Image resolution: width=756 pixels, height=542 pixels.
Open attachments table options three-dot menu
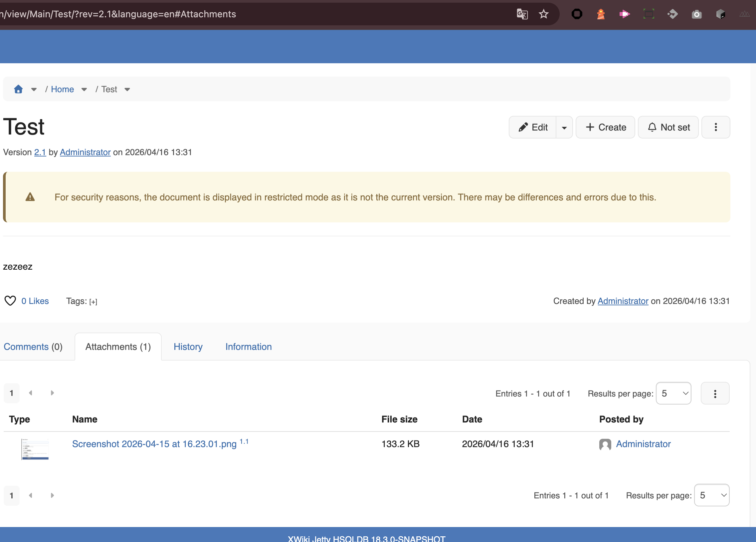click(x=715, y=394)
